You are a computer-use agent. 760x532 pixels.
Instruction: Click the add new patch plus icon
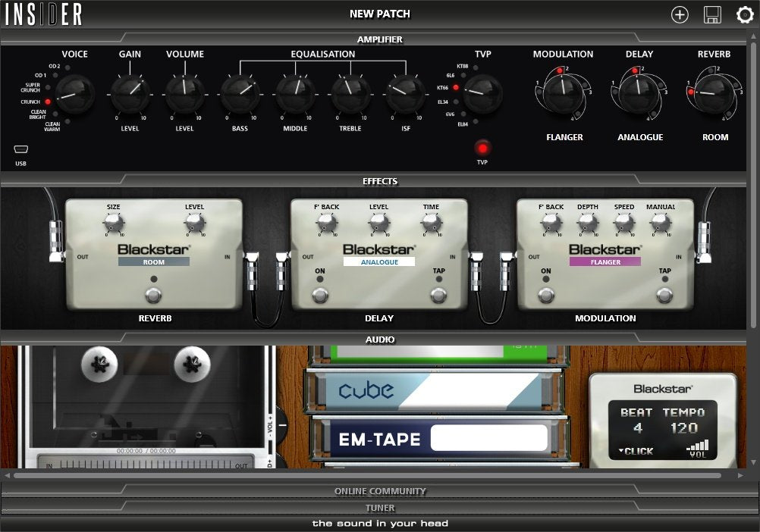coord(680,14)
